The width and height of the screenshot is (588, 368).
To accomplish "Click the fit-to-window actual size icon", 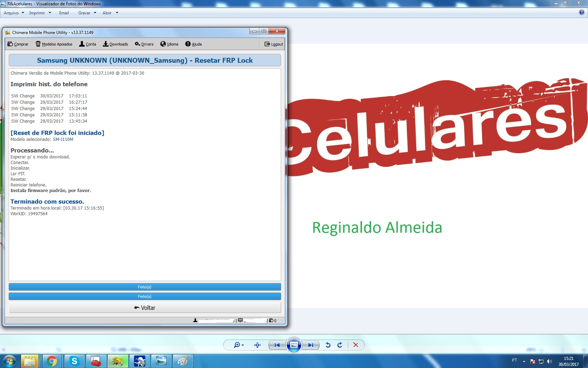I will click(258, 345).
